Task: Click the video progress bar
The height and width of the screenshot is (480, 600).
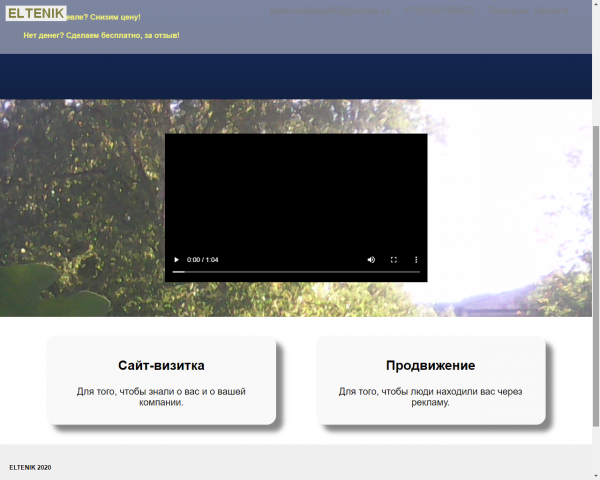Action: click(296, 272)
